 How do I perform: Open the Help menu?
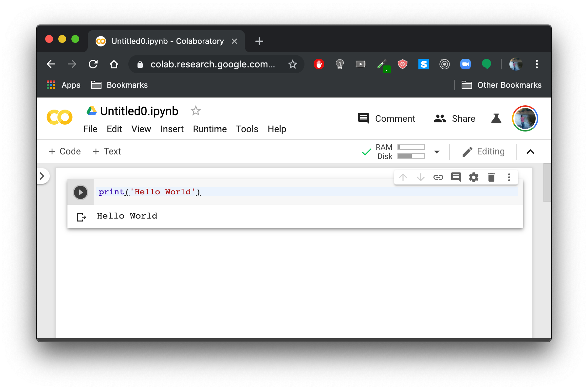click(277, 129)
